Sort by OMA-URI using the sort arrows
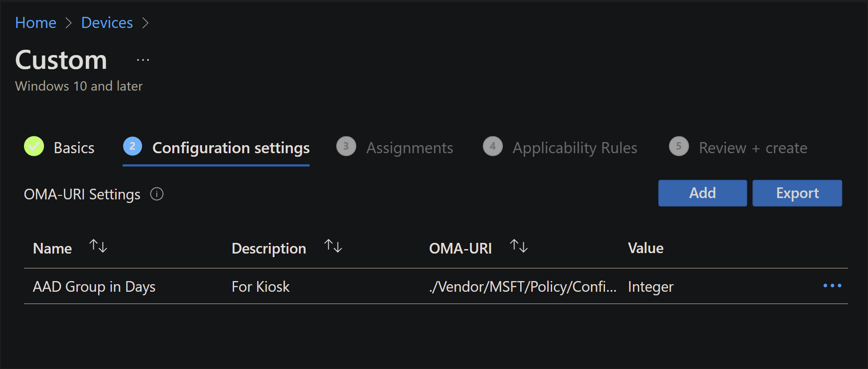 (519, 246)
